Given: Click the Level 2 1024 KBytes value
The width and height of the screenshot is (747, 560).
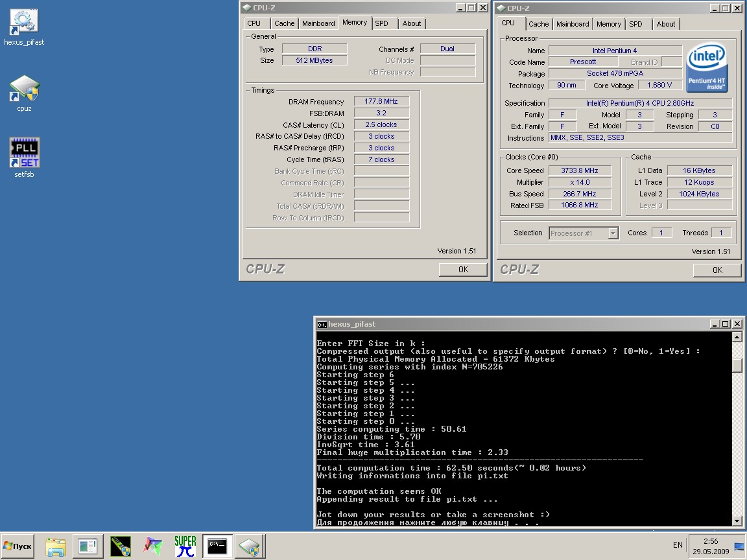Looking at the screenshot, I should click(699, 194).
